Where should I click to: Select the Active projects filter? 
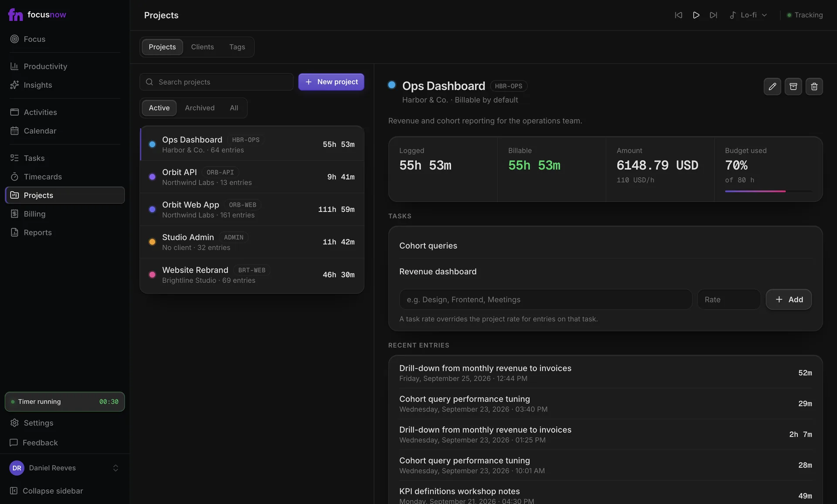point(159,108)
